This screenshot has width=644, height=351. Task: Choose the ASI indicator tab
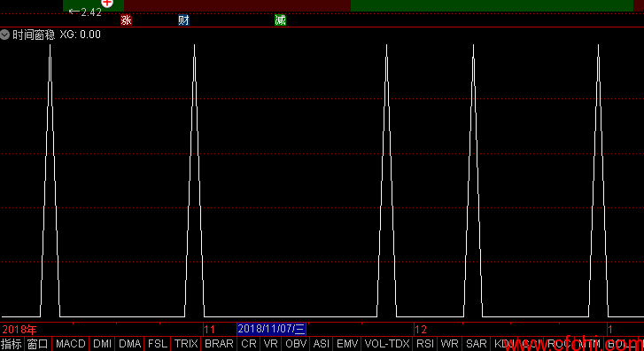[x=322, y=344]
